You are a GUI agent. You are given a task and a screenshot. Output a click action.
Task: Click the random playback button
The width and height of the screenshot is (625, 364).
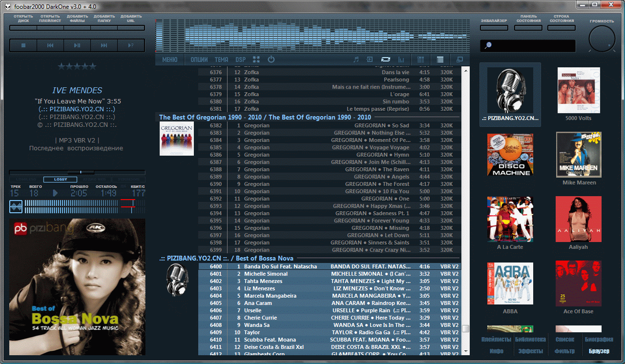pyautogui.click(x=131, y=45)
